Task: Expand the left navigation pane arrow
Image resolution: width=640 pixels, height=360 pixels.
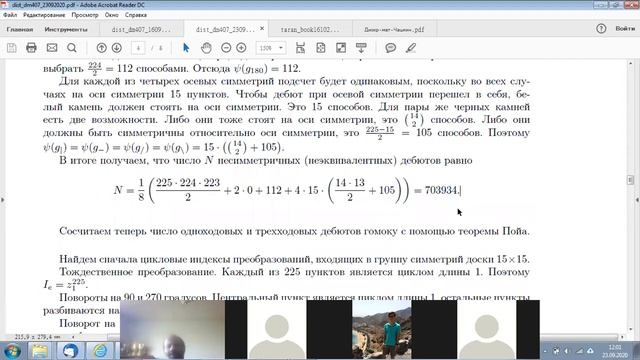Action: (x=2, y=200)
